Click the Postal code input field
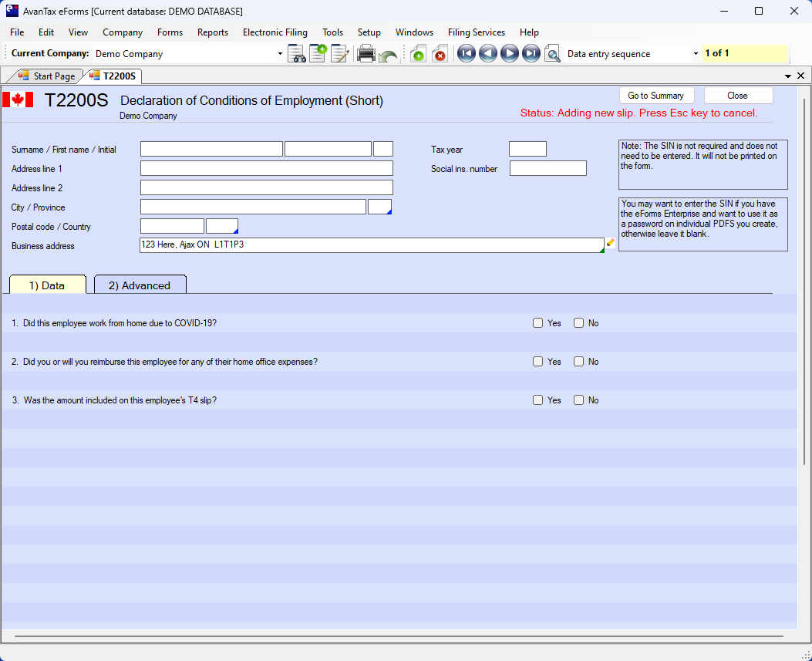This screenshot has height=661, width=812. (173, 226)
